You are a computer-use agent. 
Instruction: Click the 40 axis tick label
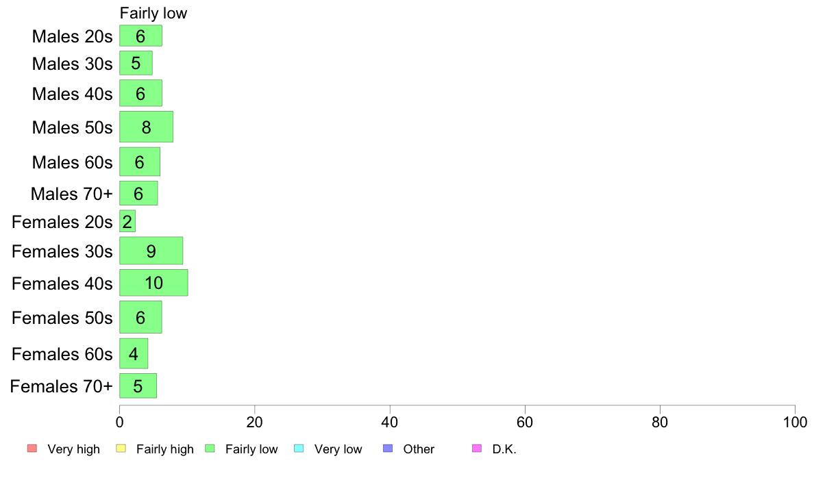(x=390, y=422)
